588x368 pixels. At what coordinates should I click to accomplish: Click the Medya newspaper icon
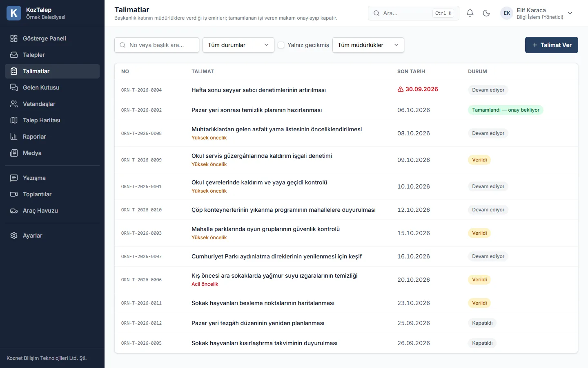14,153
